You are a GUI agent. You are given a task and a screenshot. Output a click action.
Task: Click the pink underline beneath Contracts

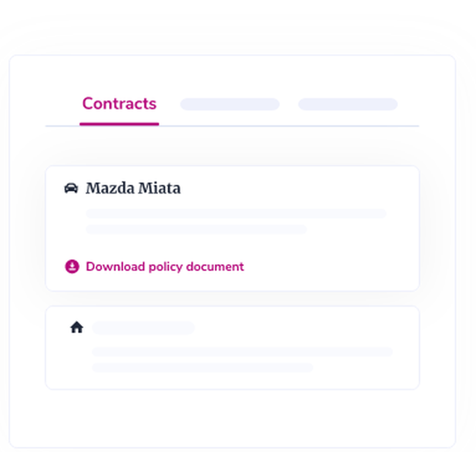119,124
